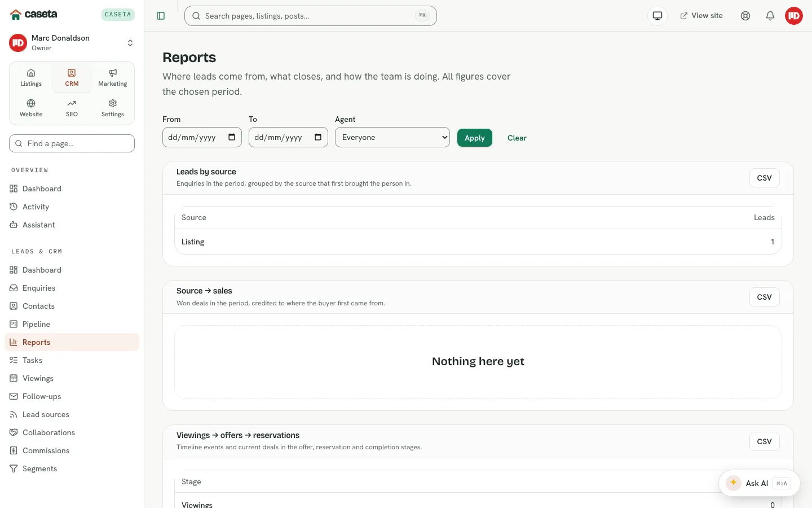Select Reports in the sidebar
This screenshot has width=812, height=508.
[x=72, y=342]
